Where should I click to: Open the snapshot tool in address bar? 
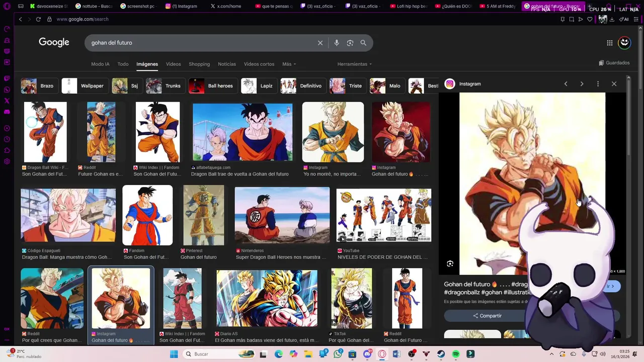572,19
